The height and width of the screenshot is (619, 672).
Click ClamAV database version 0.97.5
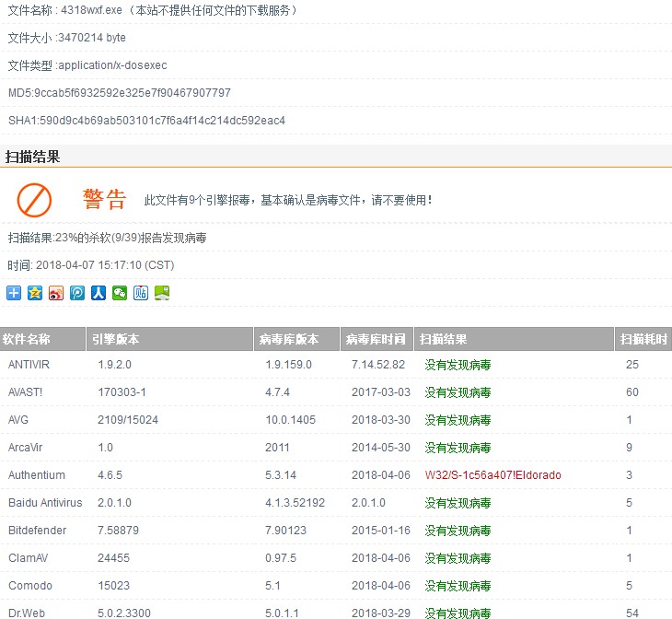280,557
